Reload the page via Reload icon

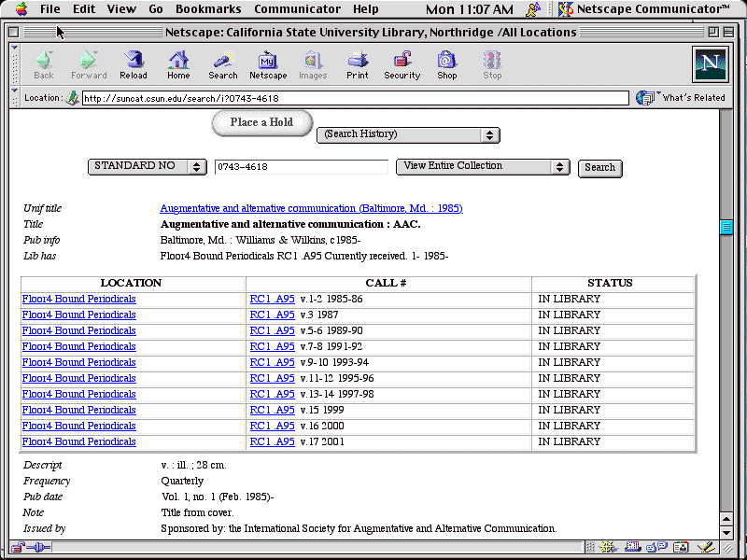coord(134,64)
